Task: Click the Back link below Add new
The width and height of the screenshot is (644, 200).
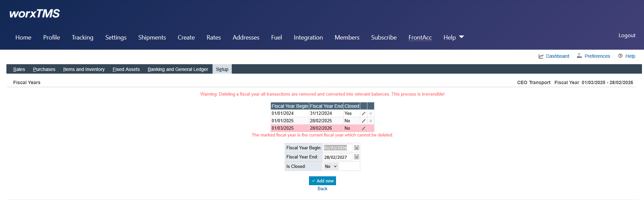Action: pos(323,189)
